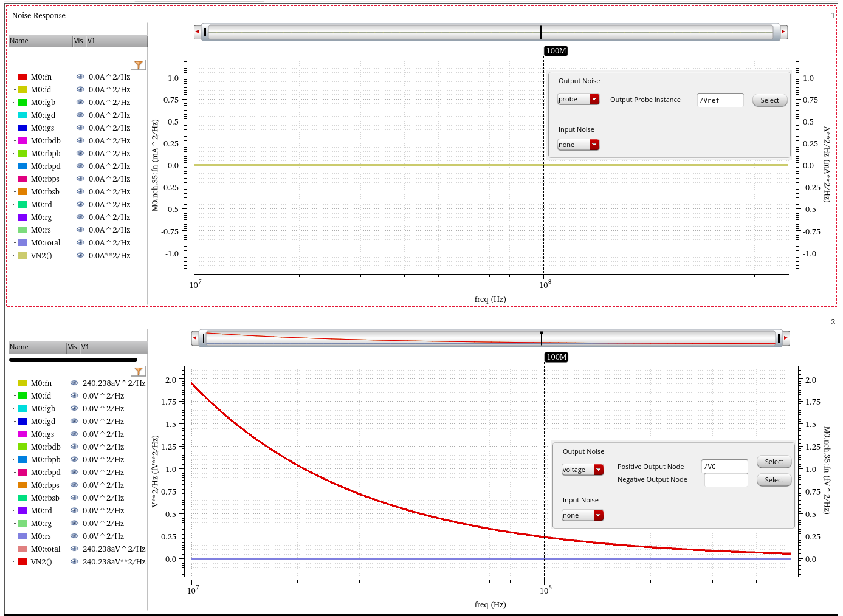Viewport: 843px width, 616px height.
Task: Click the right grip handle of top zoom slider
Action: 776,32
